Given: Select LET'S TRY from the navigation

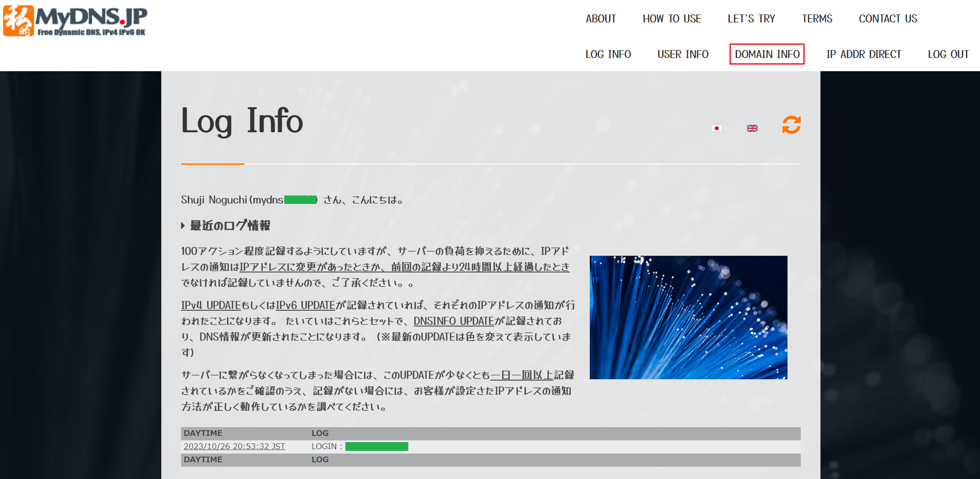Looking at the screenshot, I should 751,18.
